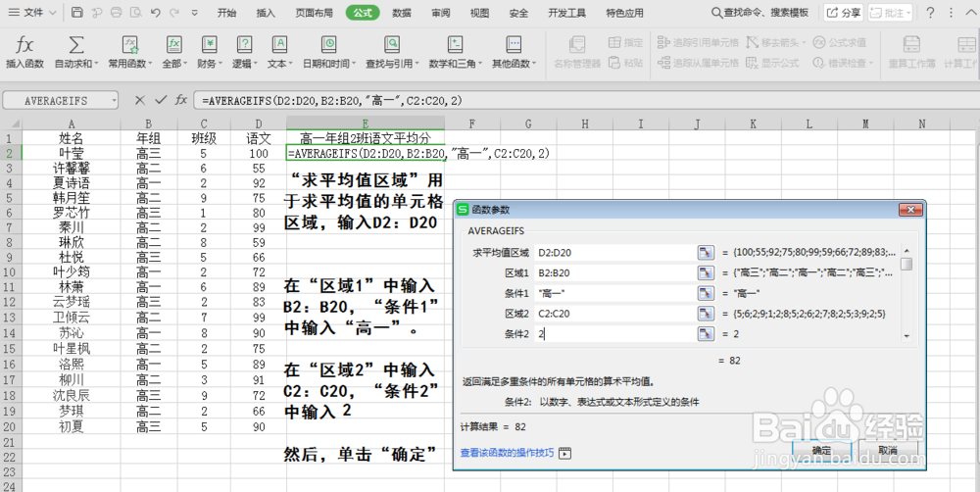Select column D header
This screenshot has width=980, height=492.
[x=258, y=123]
